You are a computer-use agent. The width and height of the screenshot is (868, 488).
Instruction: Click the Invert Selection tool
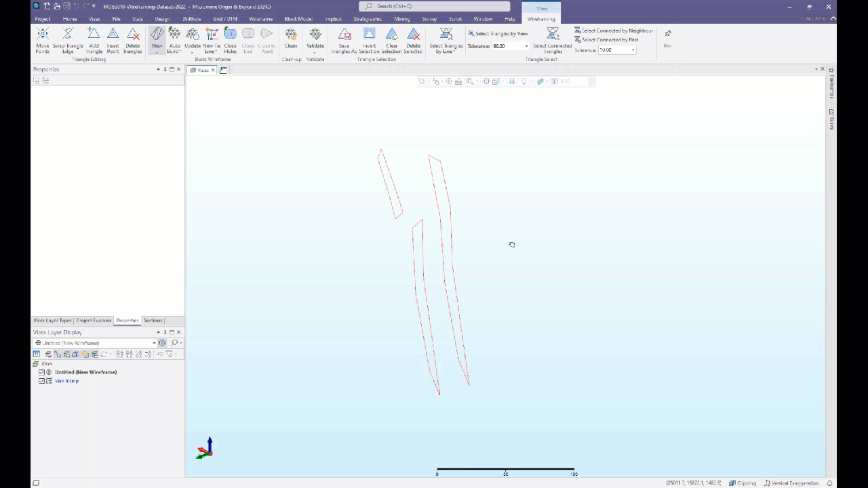(x=369, y=41)
